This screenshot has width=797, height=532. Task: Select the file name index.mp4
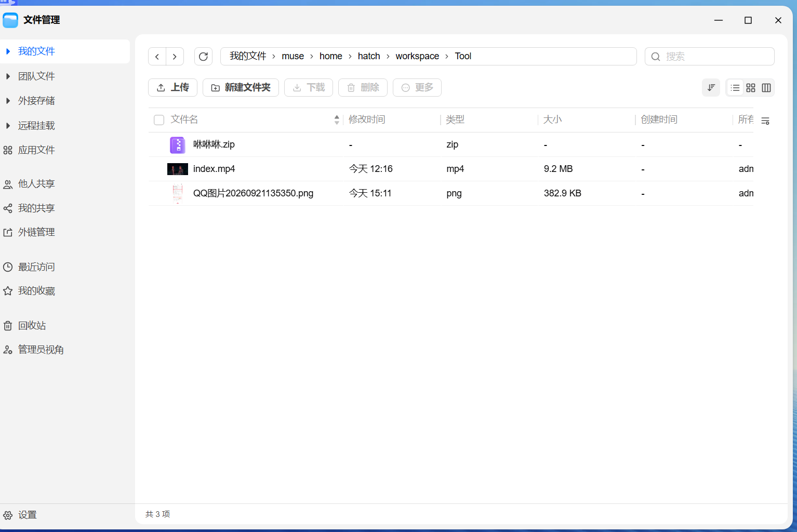point(214,169)
